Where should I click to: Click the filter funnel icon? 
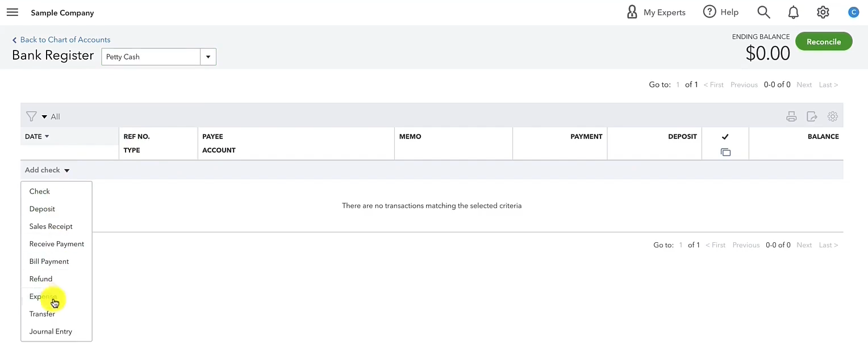(x=31, y=116)
